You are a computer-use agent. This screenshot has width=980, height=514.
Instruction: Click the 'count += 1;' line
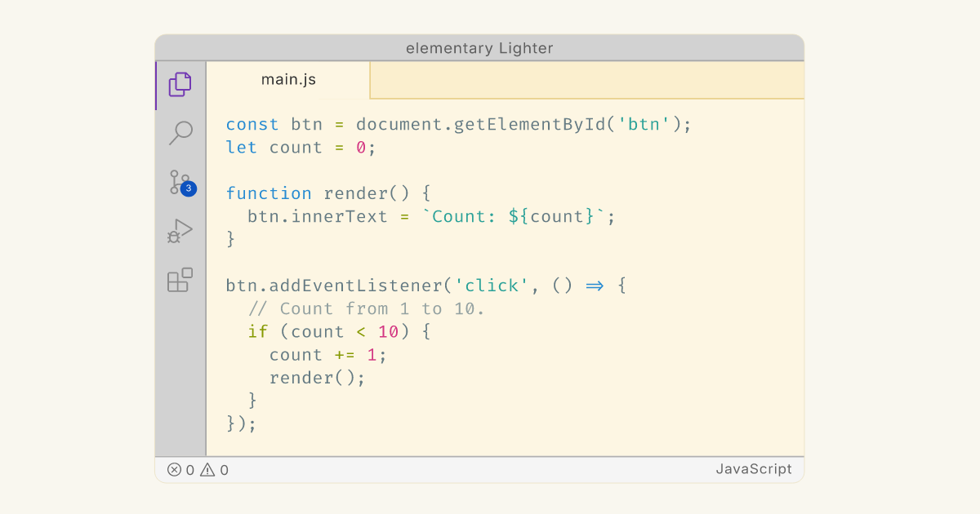(x=328, y=355)
